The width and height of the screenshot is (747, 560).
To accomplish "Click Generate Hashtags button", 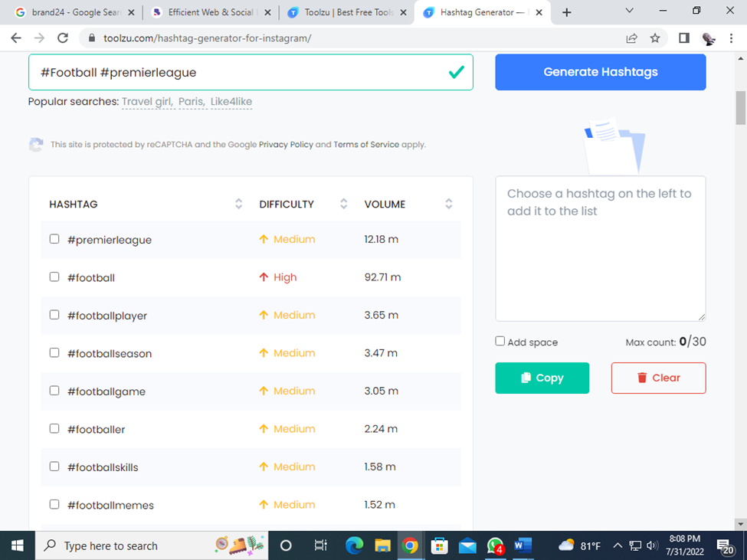I will tap(600, 72).
